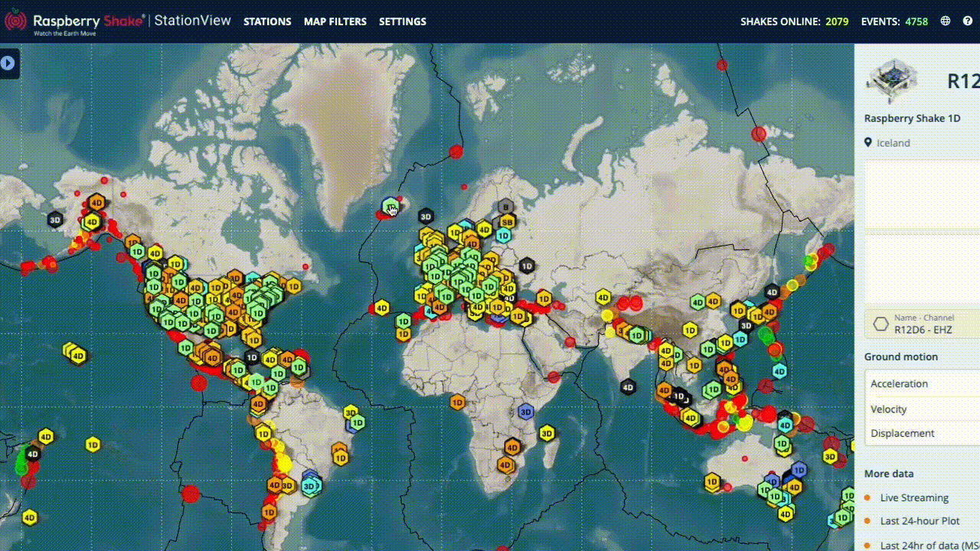
Task: Click the hexagon outline beside R12D6 - EHZ
Action: point(880,324)
